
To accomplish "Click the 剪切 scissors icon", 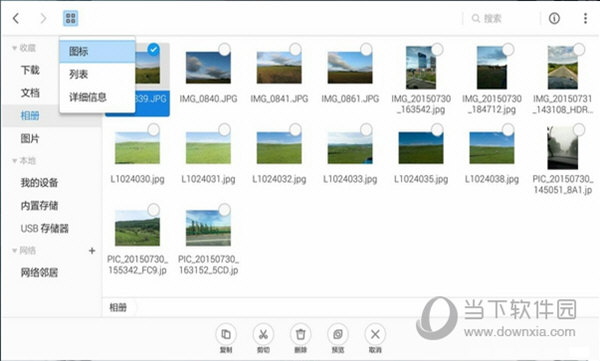I will pos(263,335).
